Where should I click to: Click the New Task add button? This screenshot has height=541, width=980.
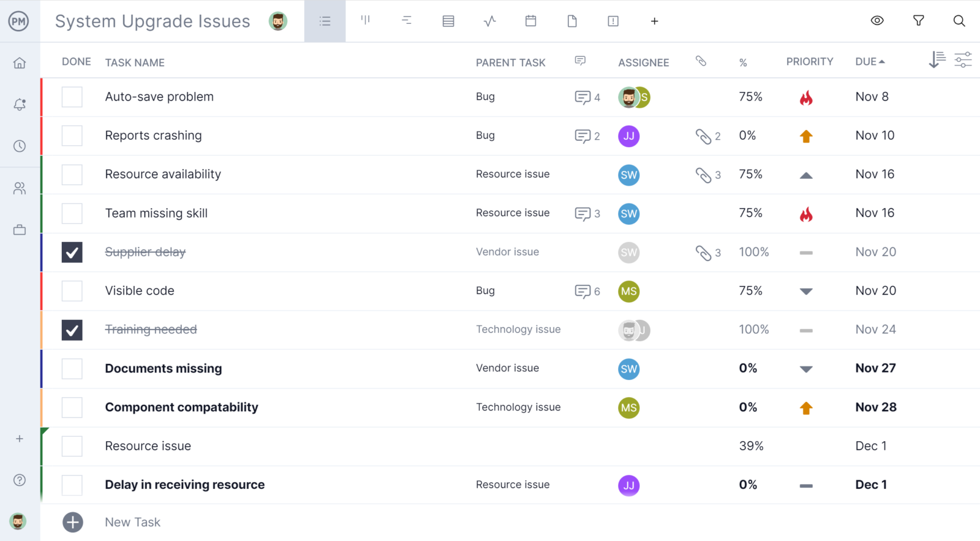[73, 522]
